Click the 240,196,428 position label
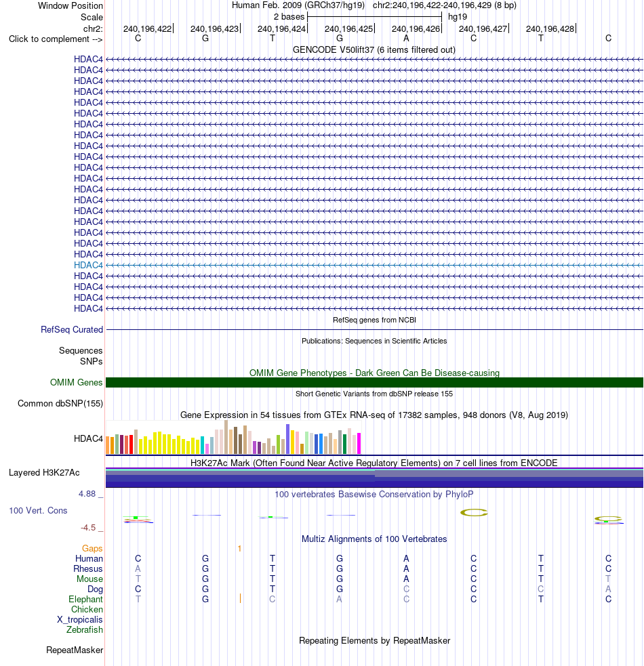Image resolution: width=644 pixels, height=666 pixels. (550, 29)
